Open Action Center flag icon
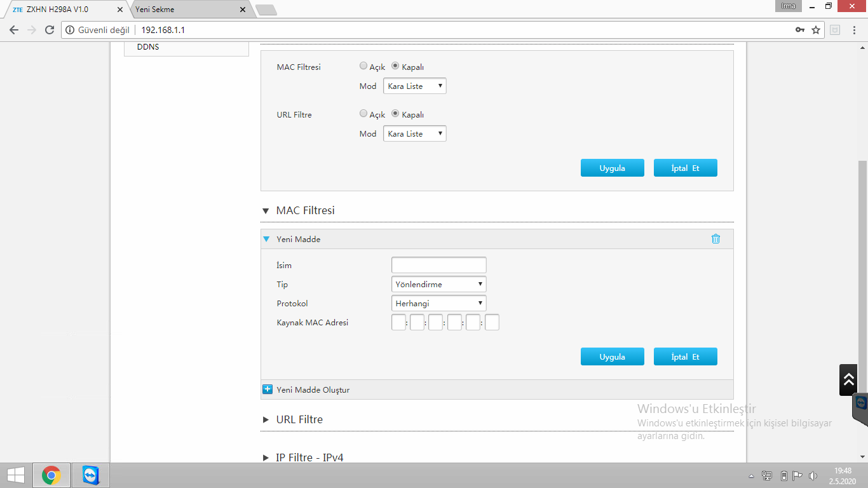 pos(797,476)
